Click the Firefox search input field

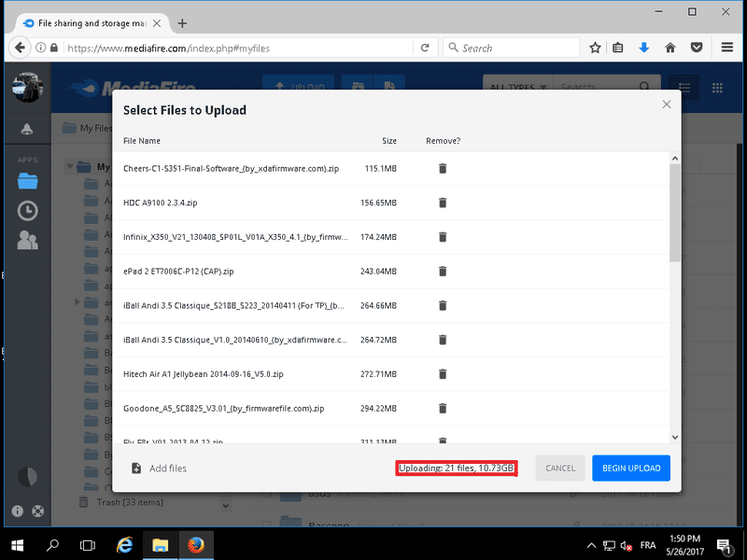(514, 48)
